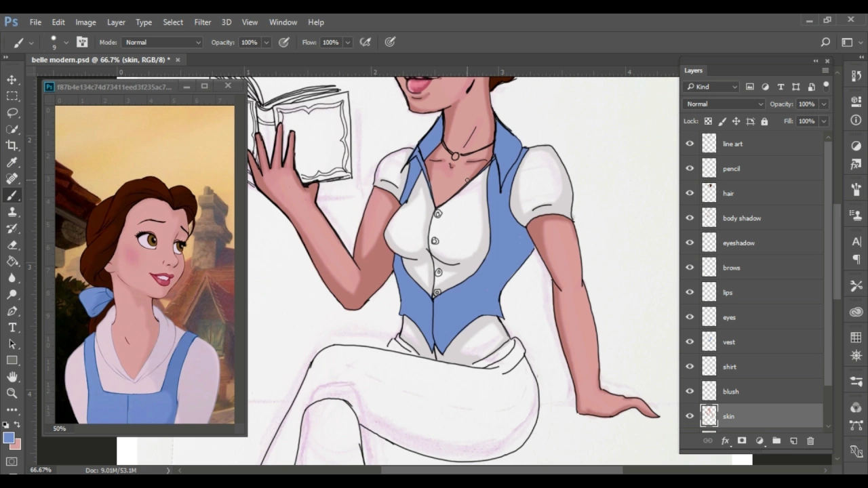The height and width of the screenshot is (488, 868).
Task: Create a new layer group folder
Action: click(x=776, y=441)
